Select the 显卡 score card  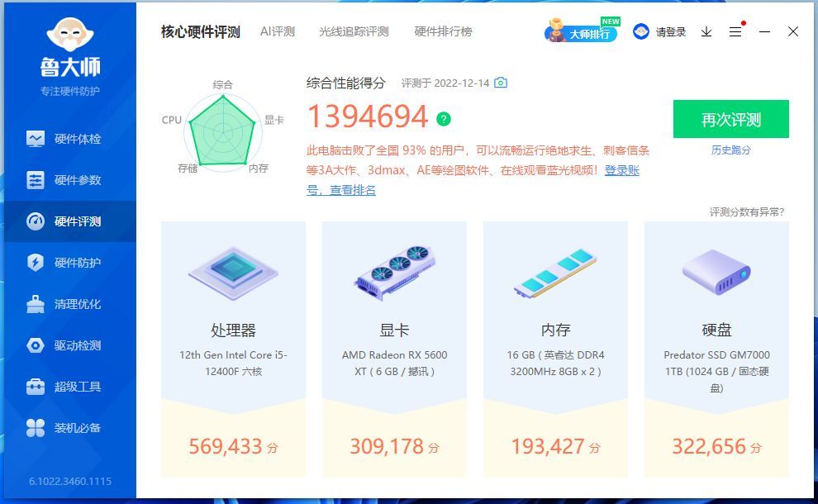pyautogui.click(x=394, y=349)
